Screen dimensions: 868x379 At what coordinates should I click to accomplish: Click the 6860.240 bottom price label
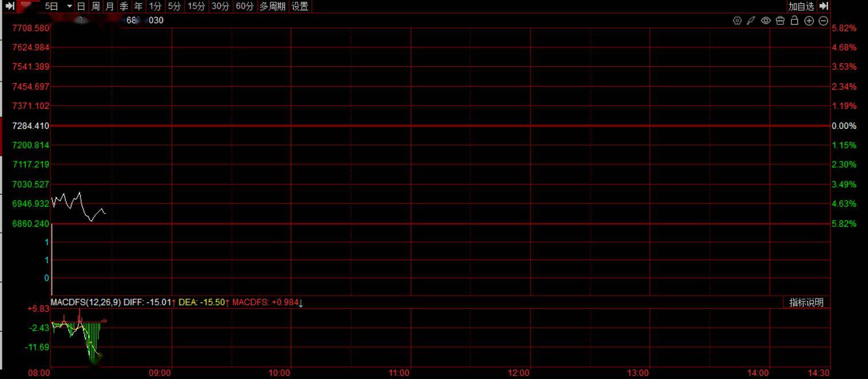pyautogui.click(x=31, y=224)
